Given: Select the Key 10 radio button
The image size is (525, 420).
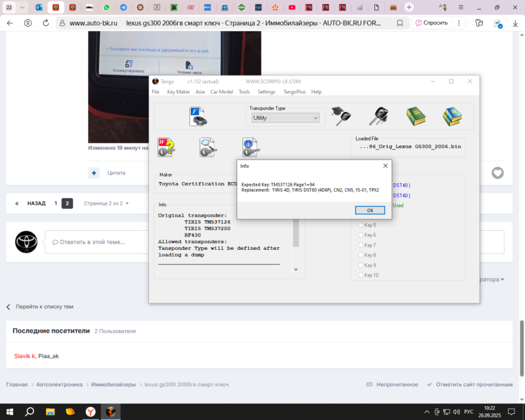Looking at the screenshot, I should (360, 275).
